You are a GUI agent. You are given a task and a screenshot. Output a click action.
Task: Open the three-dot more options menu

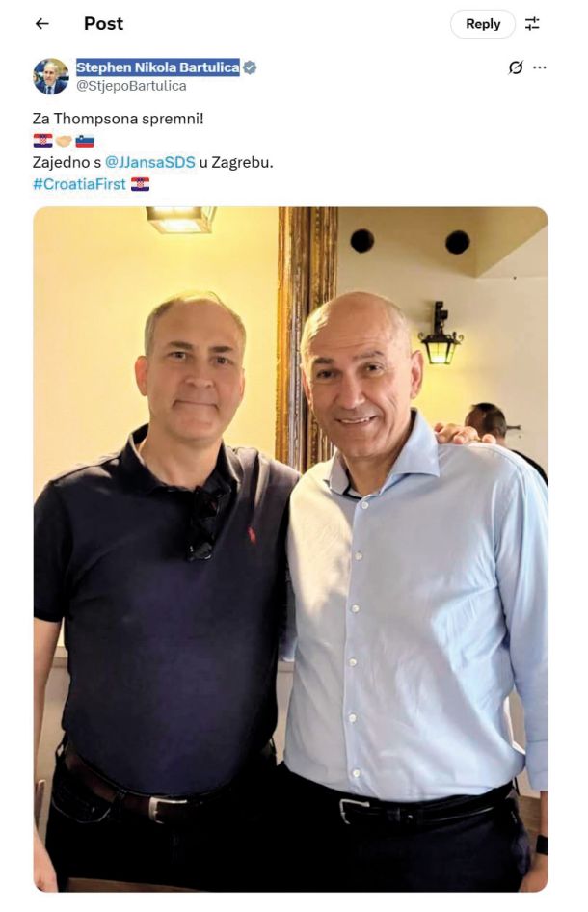[x=539, y=67]
